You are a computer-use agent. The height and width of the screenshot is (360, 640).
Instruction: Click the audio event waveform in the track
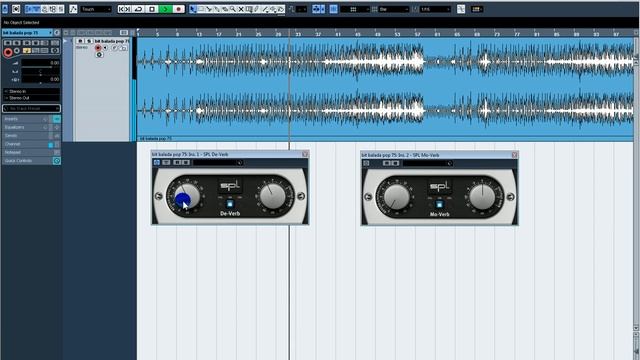point(385,87)
